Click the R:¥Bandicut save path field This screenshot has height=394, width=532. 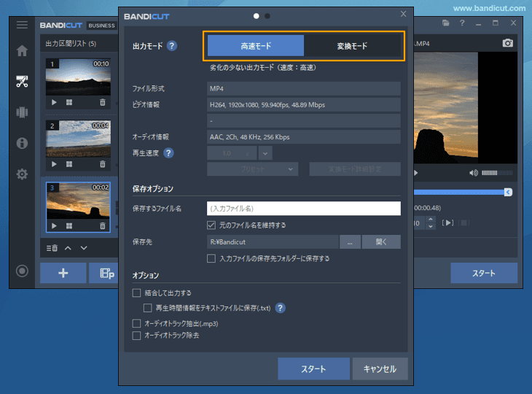(273, 242)
